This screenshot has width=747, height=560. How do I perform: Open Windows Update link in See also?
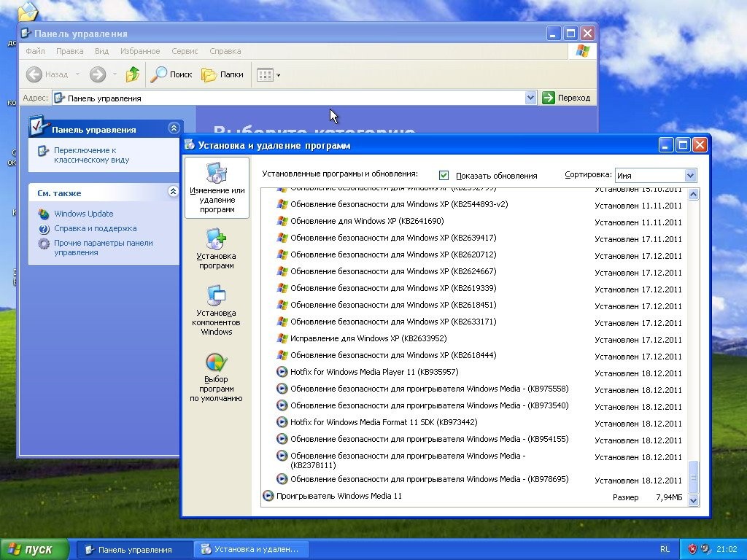(83, 214)
